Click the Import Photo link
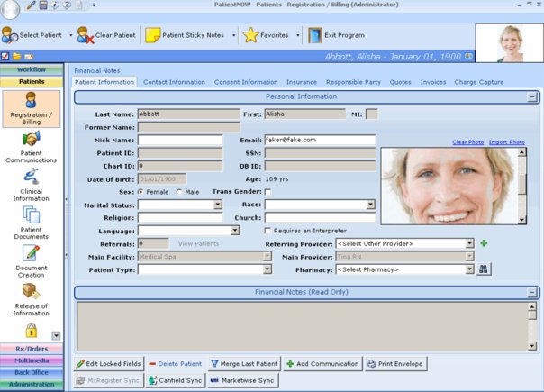The width and height of the screenshot is (544, 392). (506, 142)
